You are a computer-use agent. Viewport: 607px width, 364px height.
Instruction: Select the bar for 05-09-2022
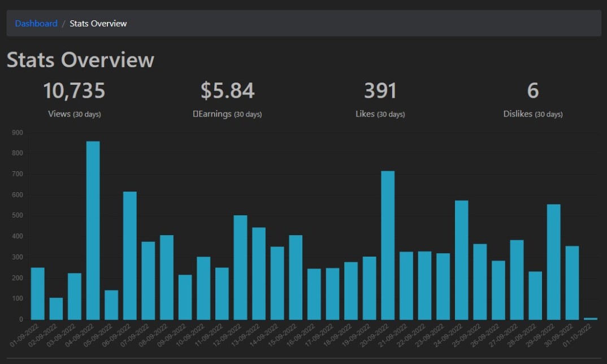[x=111, y=305]
